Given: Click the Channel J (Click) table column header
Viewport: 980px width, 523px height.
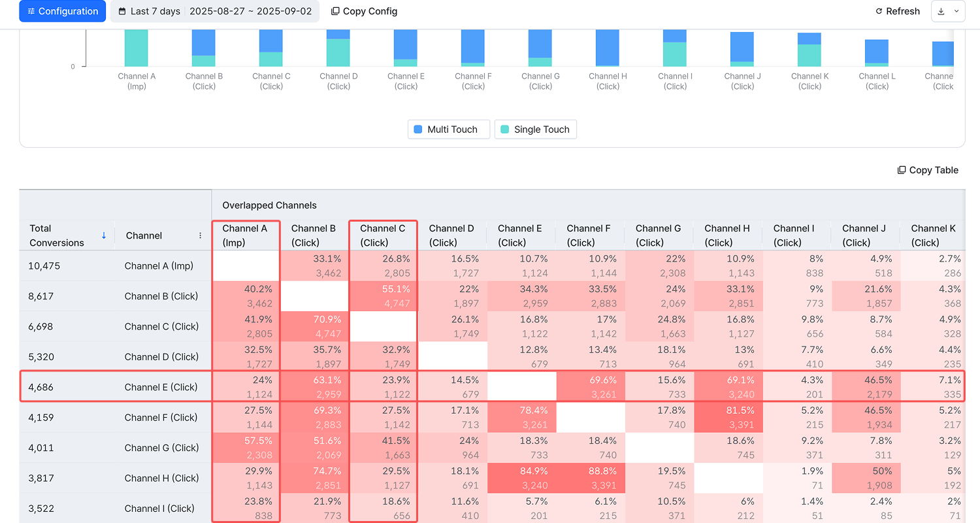Looking at the screenshot, I should tap(864, 235).
